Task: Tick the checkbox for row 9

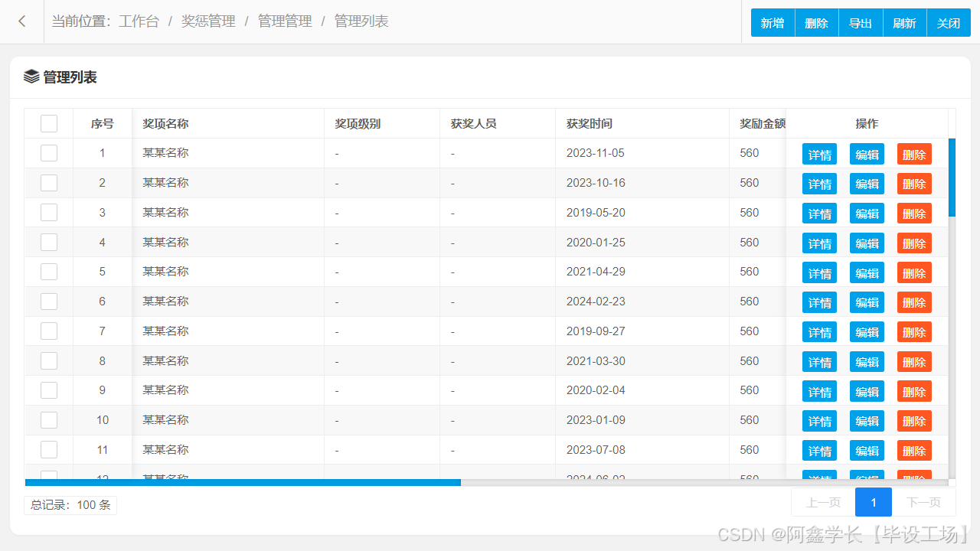Action: (x=49, y=390)
